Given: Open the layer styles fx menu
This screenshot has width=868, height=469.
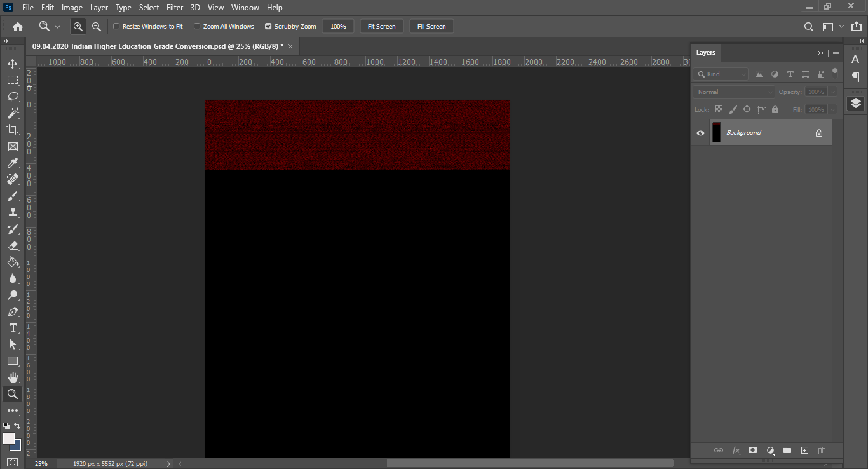Looking at the screenshot, I should (736, 450).
